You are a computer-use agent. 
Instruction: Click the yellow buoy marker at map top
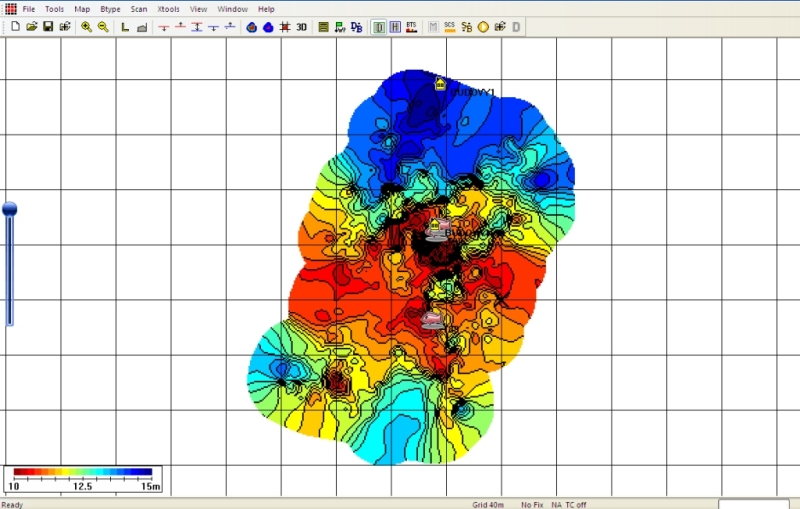click(440, 84)
